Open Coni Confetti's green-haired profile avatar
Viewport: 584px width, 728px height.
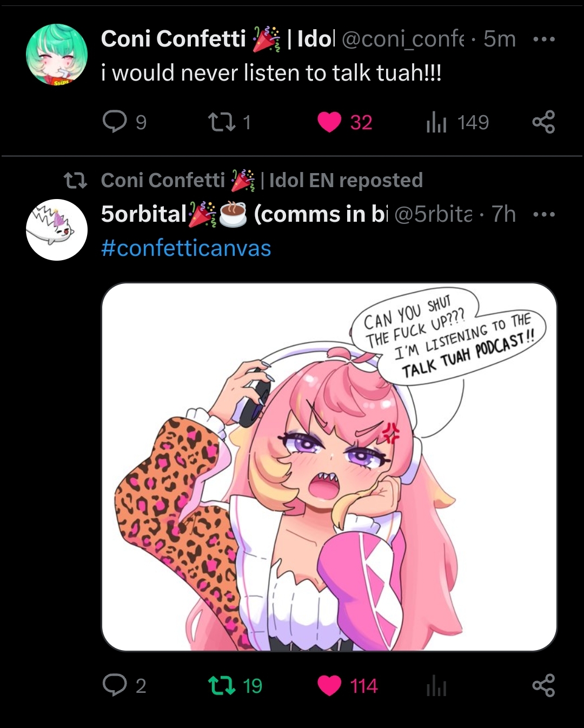(57, 54)
